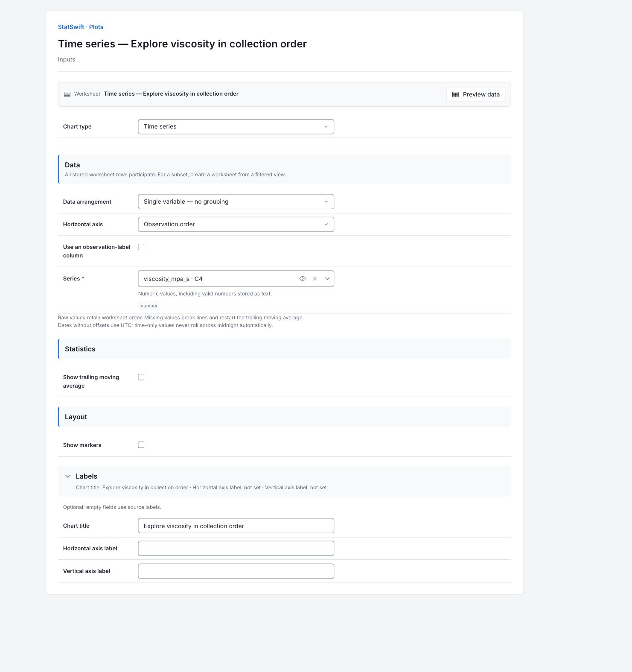Preview the Series column with eye icon
Viewport: 632px width, 672px height.
303,279
